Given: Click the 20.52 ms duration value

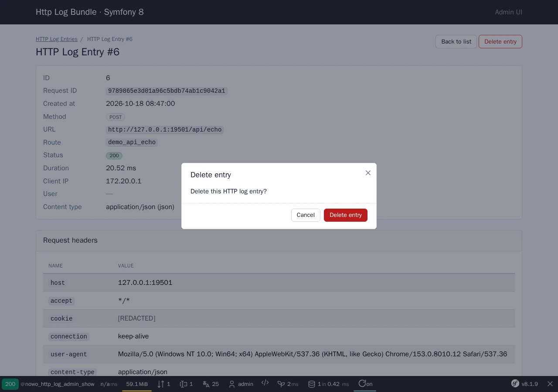Looking at the screenshot, I should pos(121,168).
